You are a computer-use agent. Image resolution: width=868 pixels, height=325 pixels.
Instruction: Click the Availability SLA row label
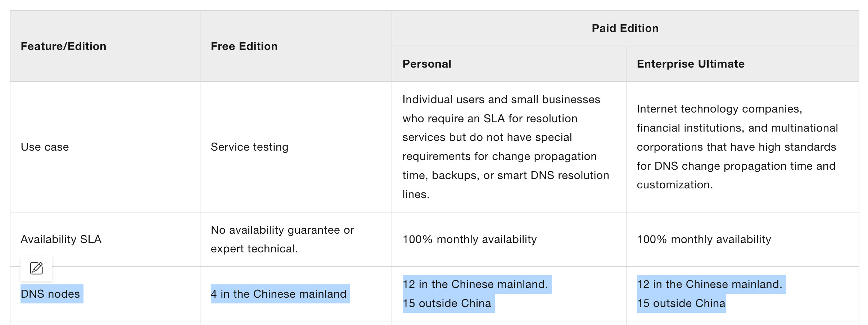pyautogui.click(x=61, y=239)
